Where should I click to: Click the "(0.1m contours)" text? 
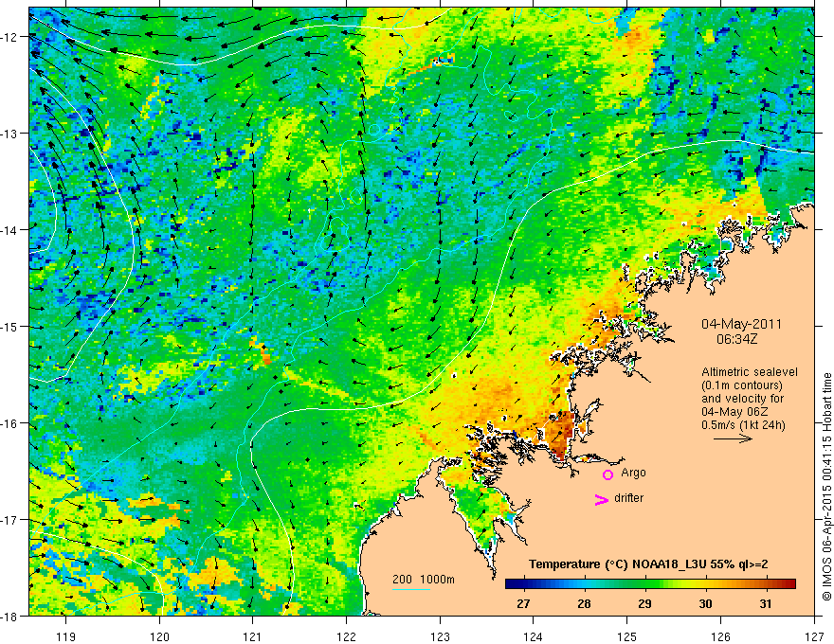[x=741, y=385]
